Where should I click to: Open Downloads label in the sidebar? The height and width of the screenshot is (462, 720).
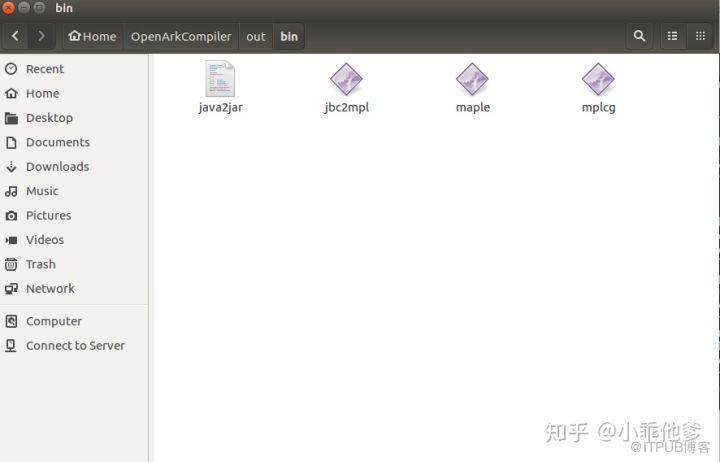pos(57,167)
